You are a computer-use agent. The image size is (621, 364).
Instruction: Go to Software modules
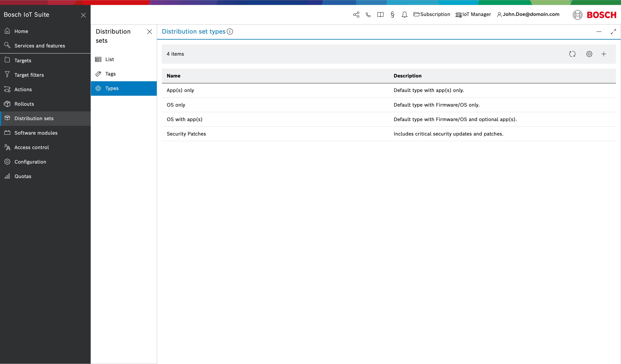(36, 133)
